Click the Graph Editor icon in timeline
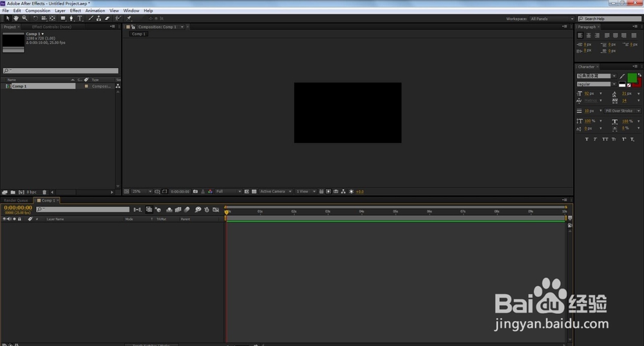 [216, 209]
